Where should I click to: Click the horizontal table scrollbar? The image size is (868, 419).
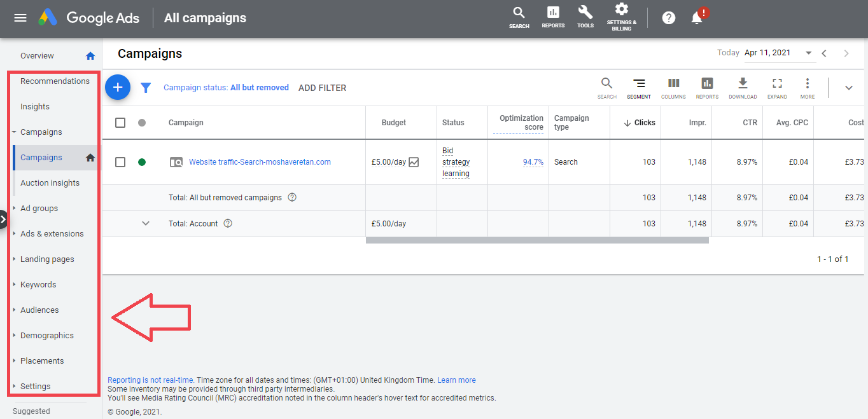point(537,240)
